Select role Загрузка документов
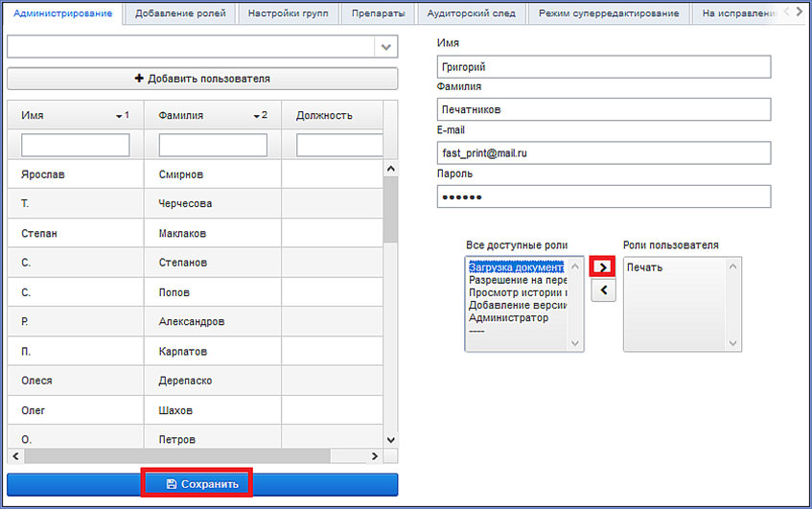Viewport: 812px width, 509px height. tap(517, 267)
